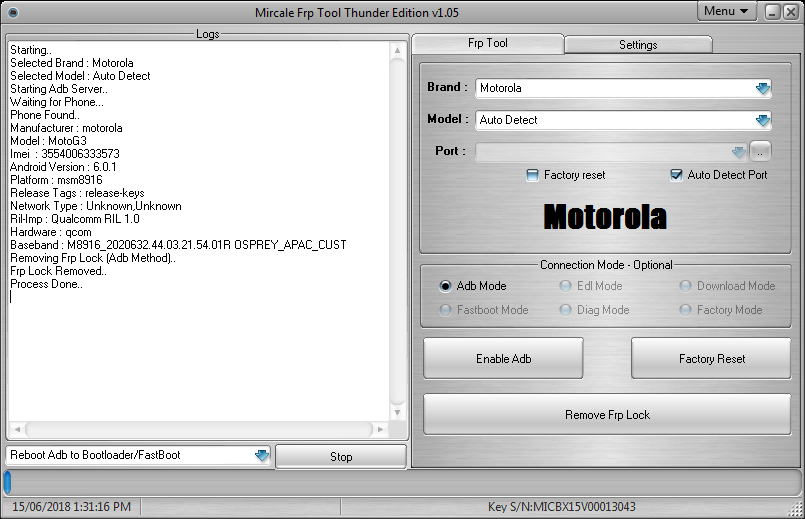The width and height of the screenshot is (805, 519).
Task: Select the Diag Mode radio button
Action: point(565,310)
